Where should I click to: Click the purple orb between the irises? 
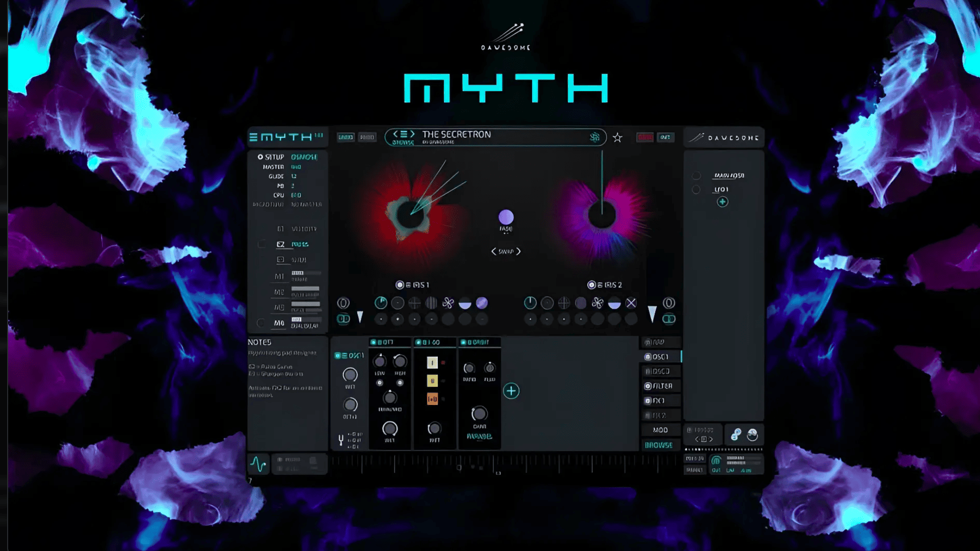pyautogui.click(x=506, y=217)
